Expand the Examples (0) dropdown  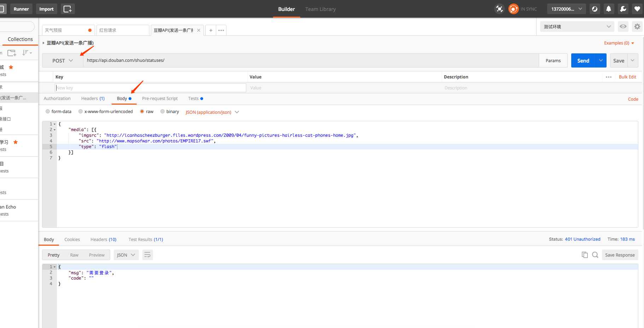tap(619, 43)
